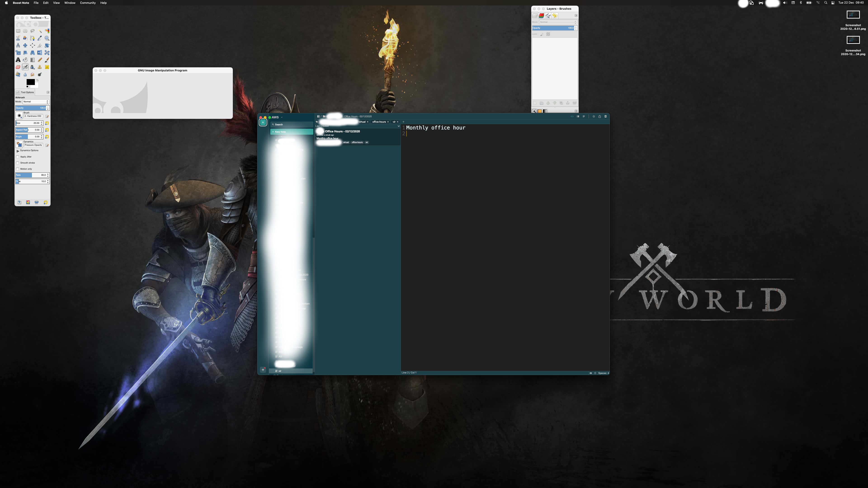The height and width of the screenshot is (488, 868).
Task: Select the Text tool in GIMP toolbox
Action: coord(18,60)
